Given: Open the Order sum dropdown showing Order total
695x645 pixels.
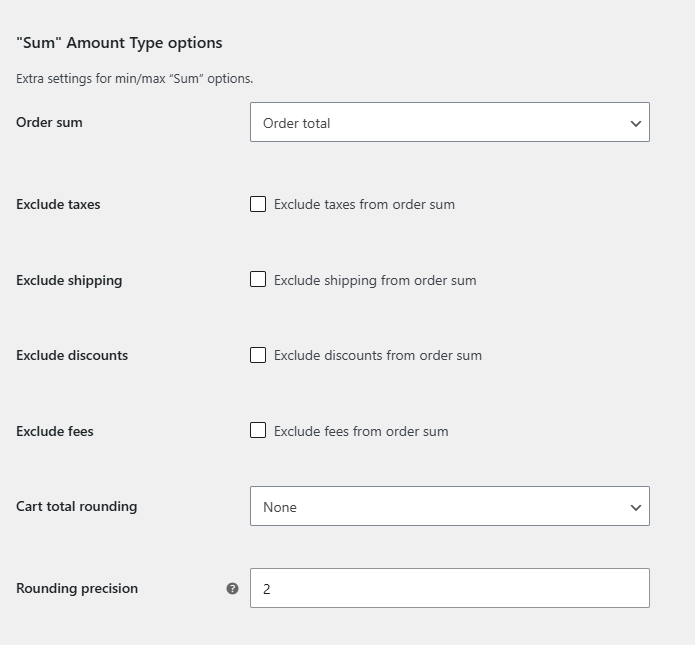Looking at the screenshot, I should [450, 122].
